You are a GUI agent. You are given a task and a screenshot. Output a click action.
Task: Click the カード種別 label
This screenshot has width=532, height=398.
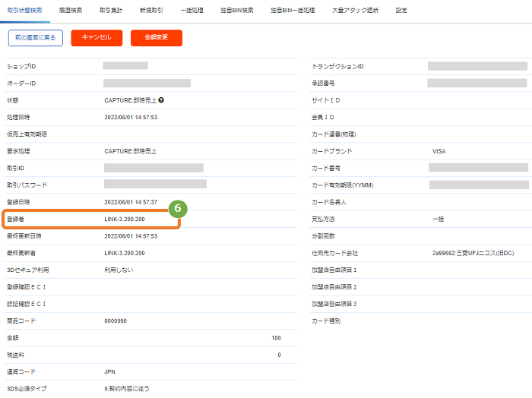pos(326,321)
